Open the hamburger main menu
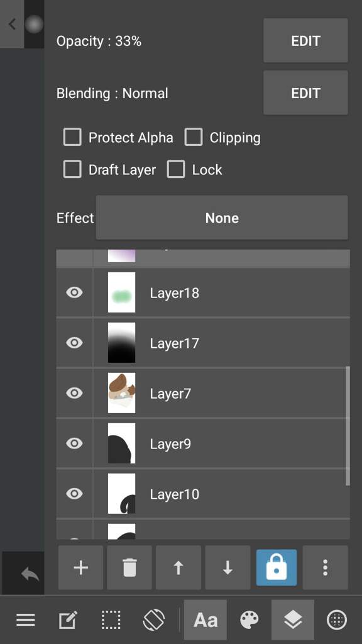Screen dimensions: 362x644 tap(25, 619)
